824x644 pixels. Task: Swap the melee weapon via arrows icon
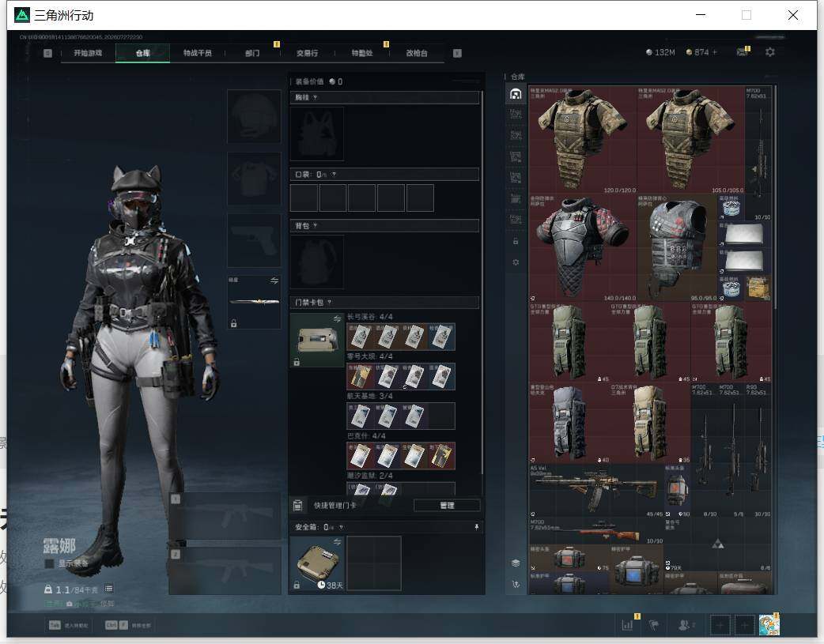[274, 281]
